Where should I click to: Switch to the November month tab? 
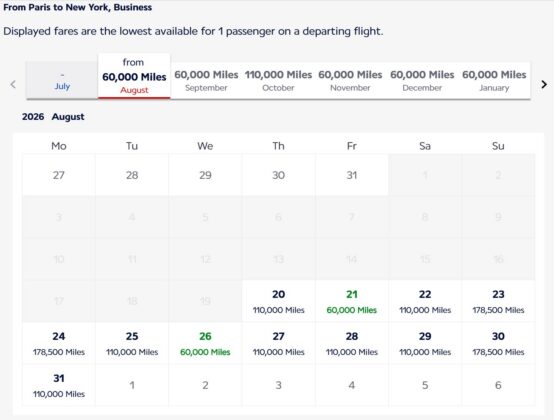pos(350,81)
